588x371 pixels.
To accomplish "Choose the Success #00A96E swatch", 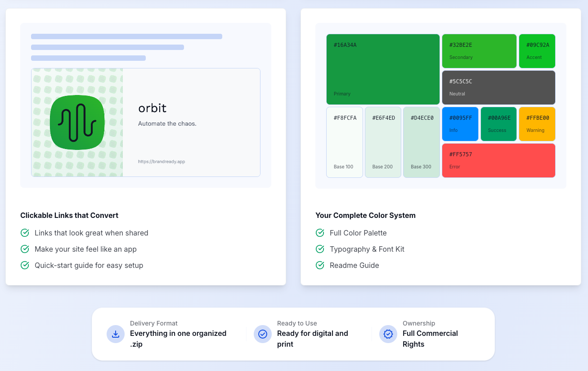I will coord(498,124).
